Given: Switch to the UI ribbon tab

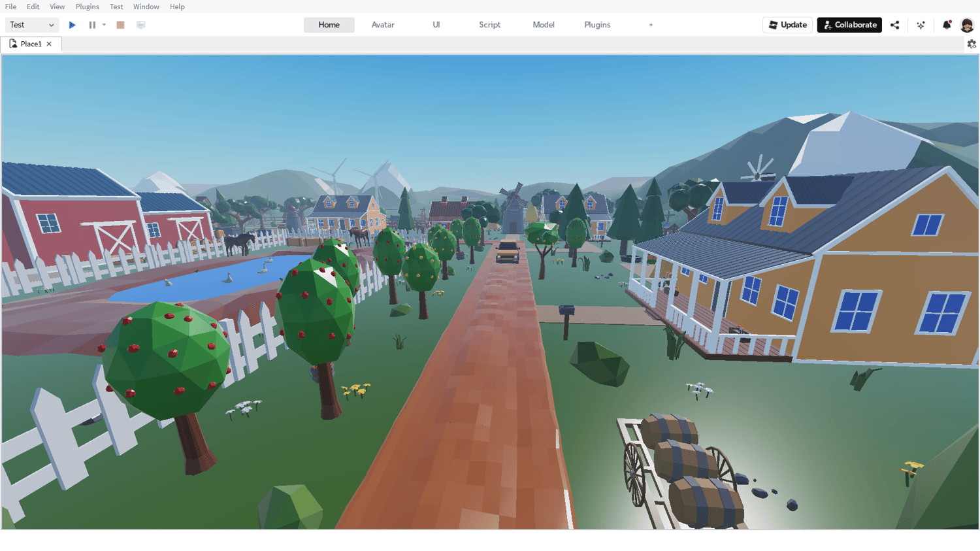Looking at the screenshot, I should 436,25.
